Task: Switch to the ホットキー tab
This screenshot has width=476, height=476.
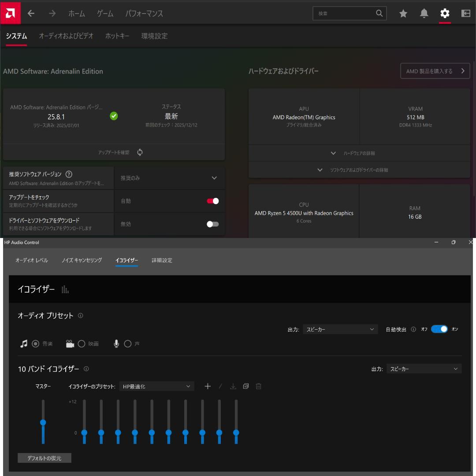Action: (117, 36)
